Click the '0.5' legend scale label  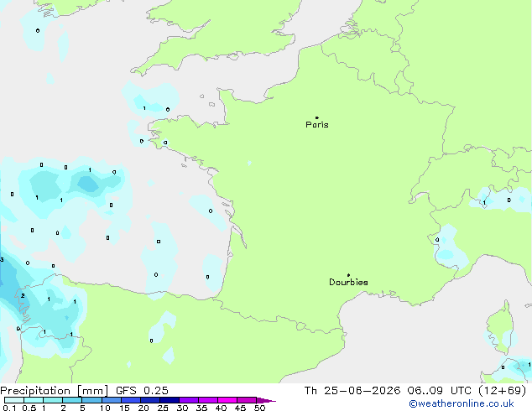[x=29, y=408]
